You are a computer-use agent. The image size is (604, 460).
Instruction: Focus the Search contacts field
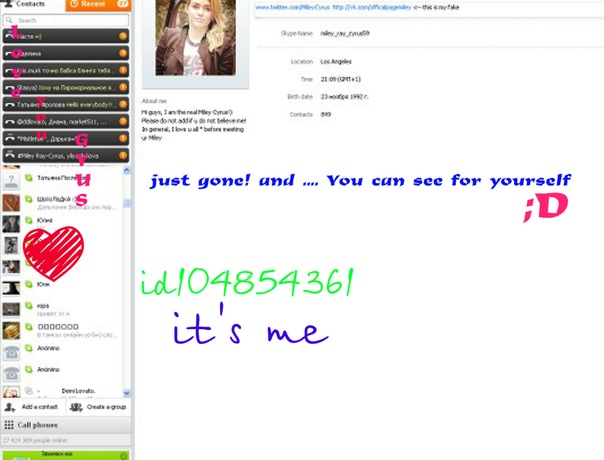[x=66, y=20]
